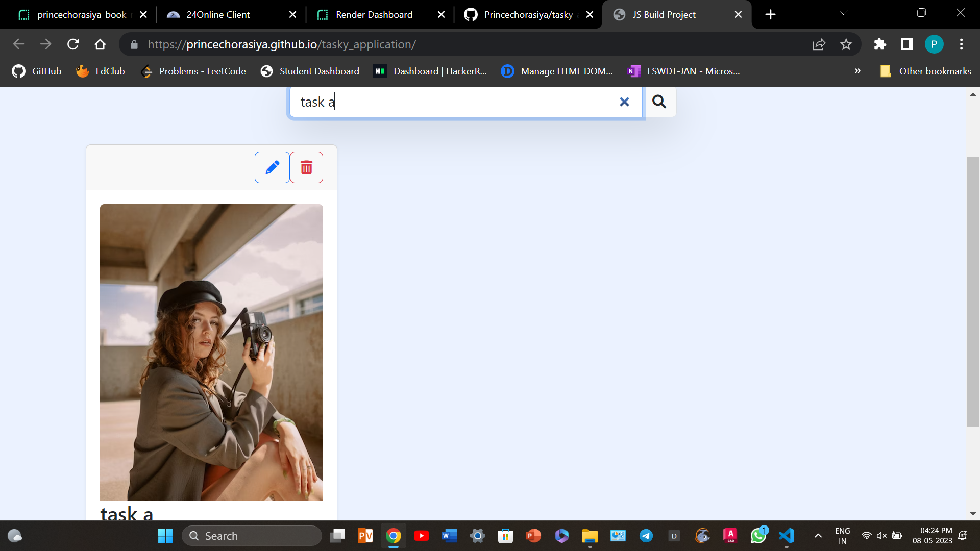Click the page vertical scrollbar thumb
The width and height of the screenshot is (980, 551).
click(973, 291)
